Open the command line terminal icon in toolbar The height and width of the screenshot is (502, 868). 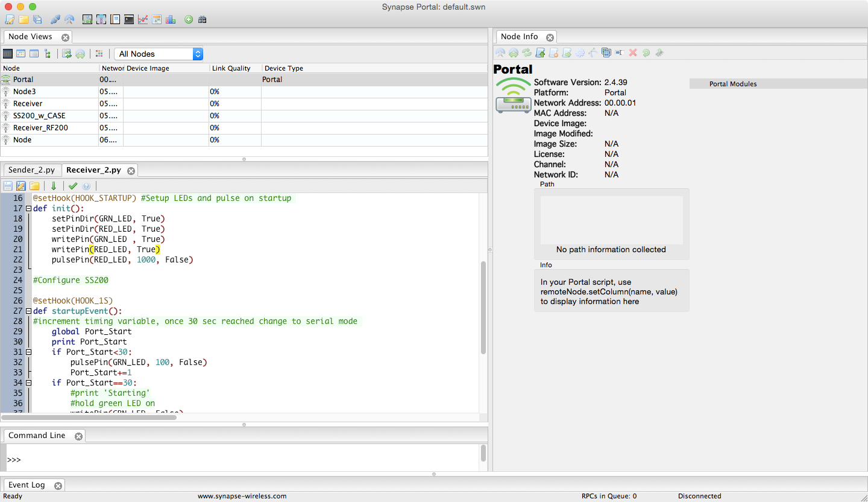(129, 19)
